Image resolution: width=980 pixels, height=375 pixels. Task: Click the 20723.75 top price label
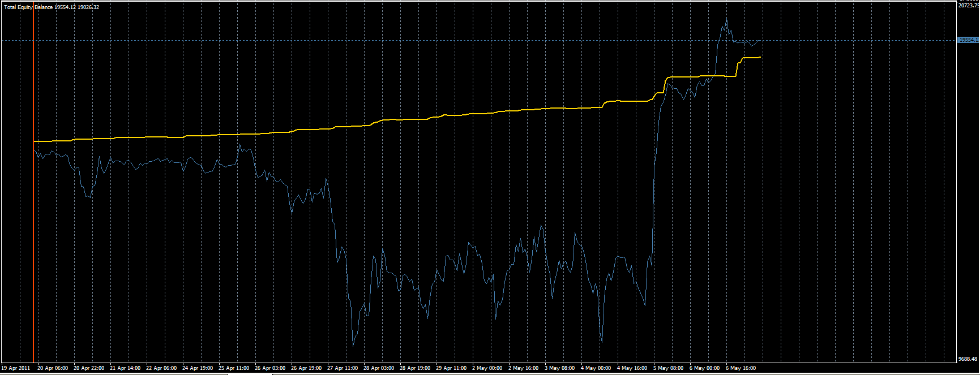(x=969, y=5)
